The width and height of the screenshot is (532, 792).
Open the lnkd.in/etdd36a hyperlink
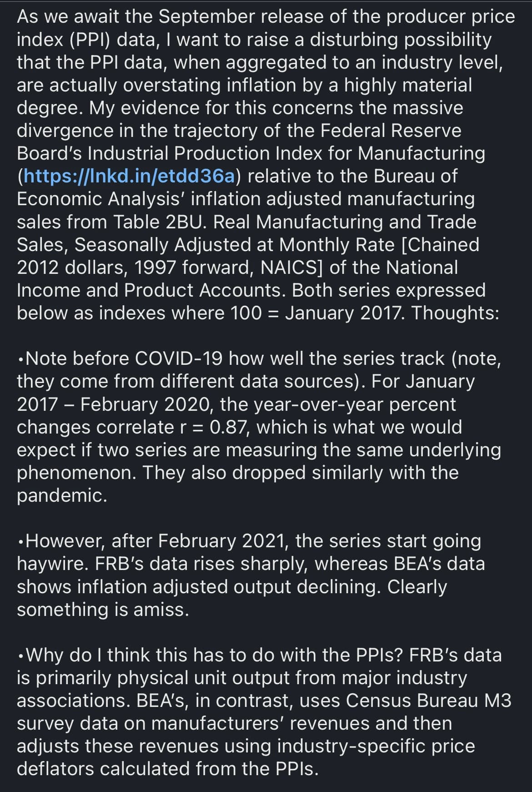pos(129,176)
